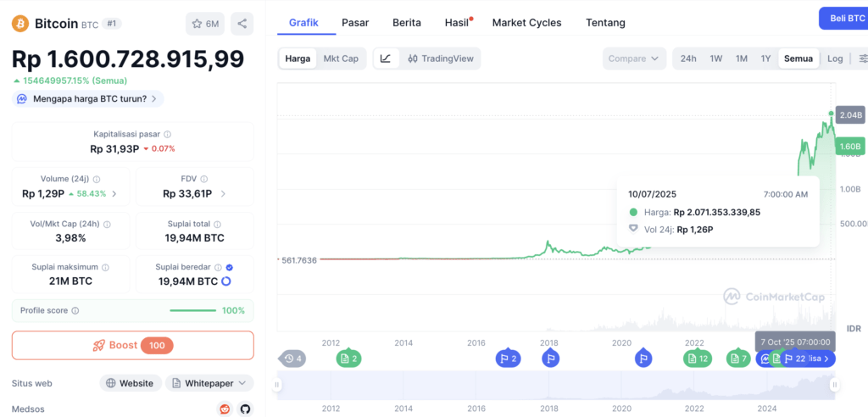Click the info icon next to FDV
The width and height of the screenshot is (868, 417).
(x=203, y=179)
